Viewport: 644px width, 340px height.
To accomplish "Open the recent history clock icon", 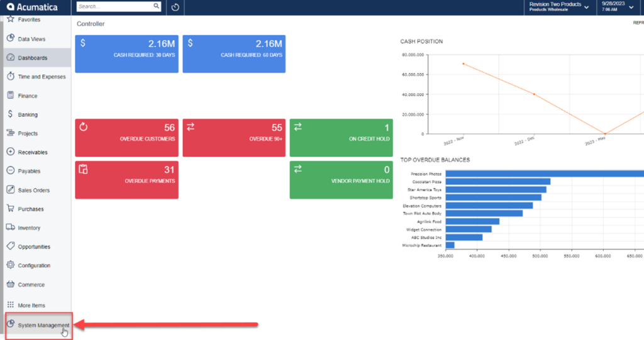I will point(175,7).
